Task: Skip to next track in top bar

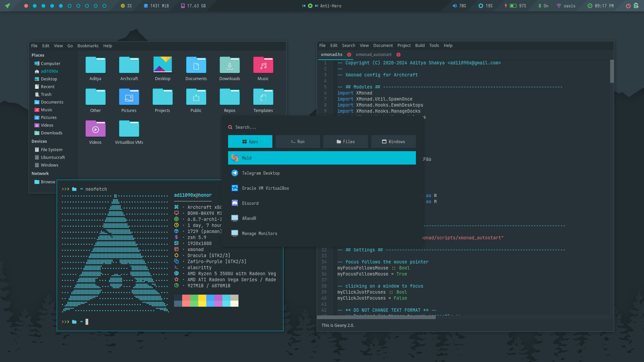Action: coord(316,6)
